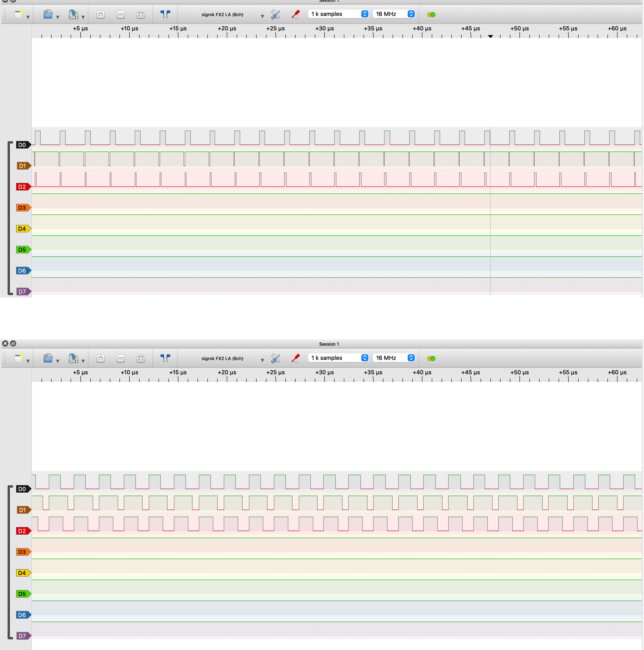
Task: Click open file folder icon, lower session
Action: (48, 358)
